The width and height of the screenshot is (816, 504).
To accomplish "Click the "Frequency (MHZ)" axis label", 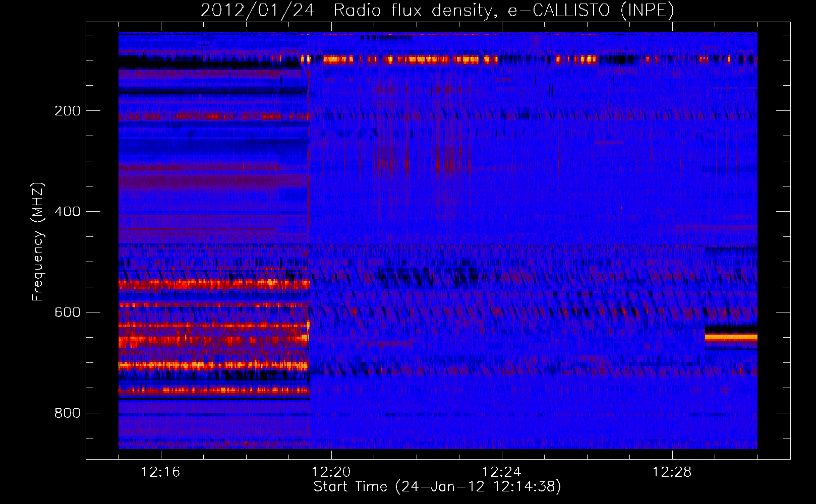I will (38, 242).
